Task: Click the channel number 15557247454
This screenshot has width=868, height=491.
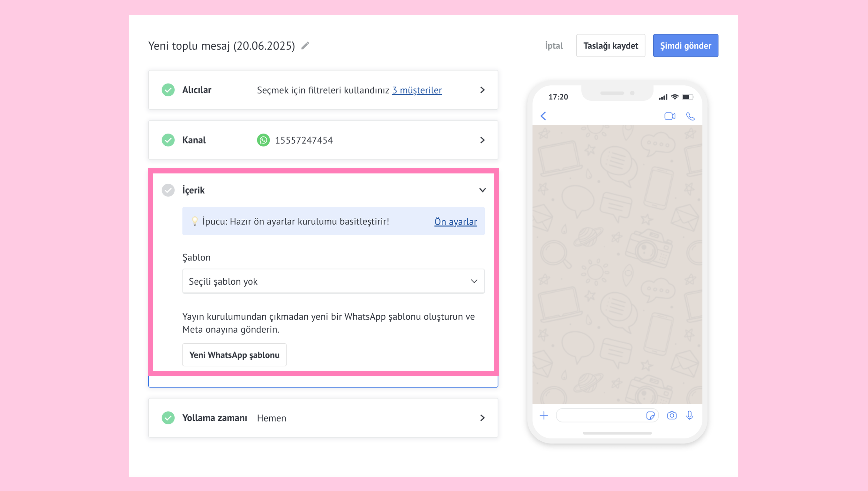Action: tap(304, 140)
